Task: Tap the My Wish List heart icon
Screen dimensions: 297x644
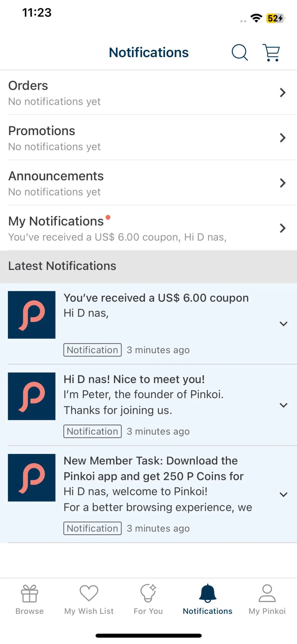Action: pos(89,593)
